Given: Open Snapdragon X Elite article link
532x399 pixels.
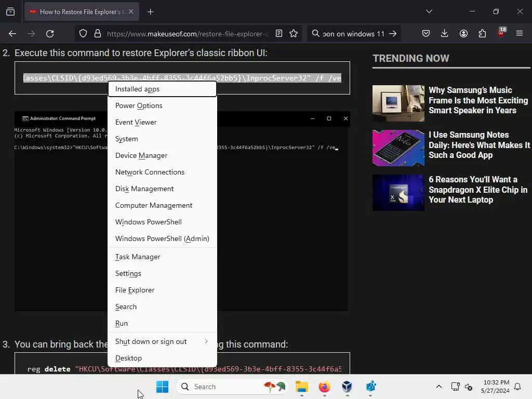Looking at the screenshot, I should 478,190.
